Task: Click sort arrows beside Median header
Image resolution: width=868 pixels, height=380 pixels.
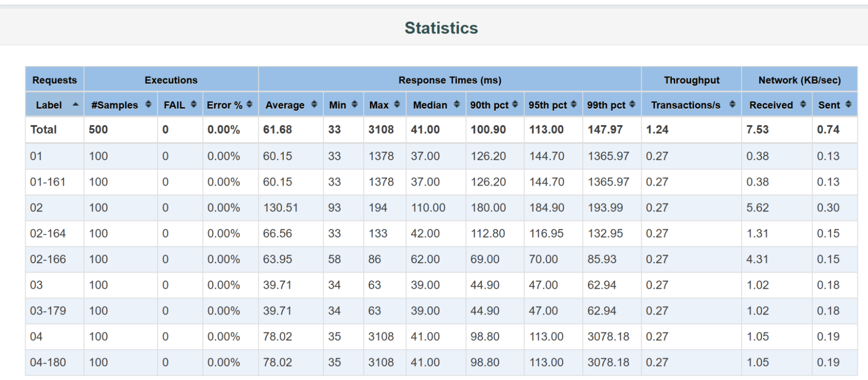Action: [457, 104]
